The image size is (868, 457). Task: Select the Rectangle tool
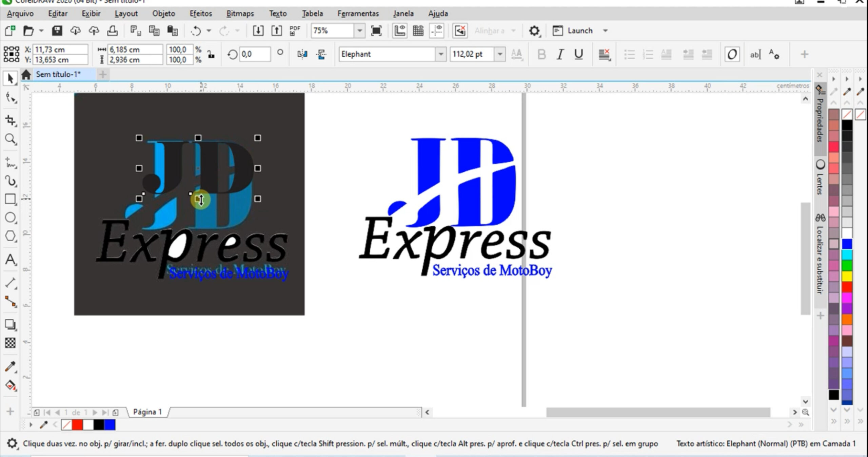10,199
